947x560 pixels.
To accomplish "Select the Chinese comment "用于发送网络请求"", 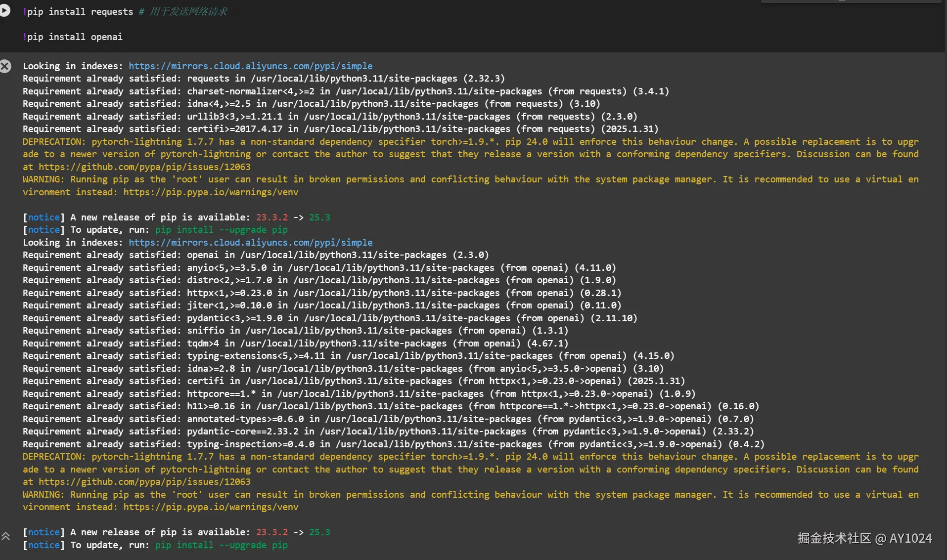I will pyautogui.click(x=188, y=11).
